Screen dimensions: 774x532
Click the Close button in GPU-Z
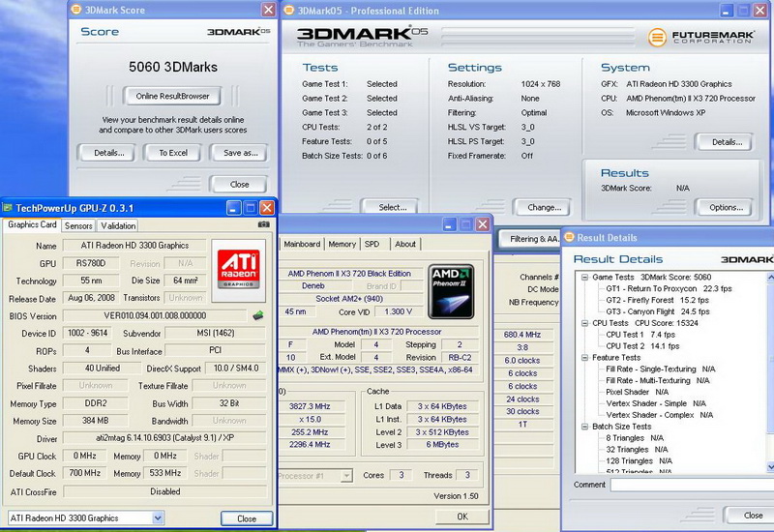(x=247, y=518)
